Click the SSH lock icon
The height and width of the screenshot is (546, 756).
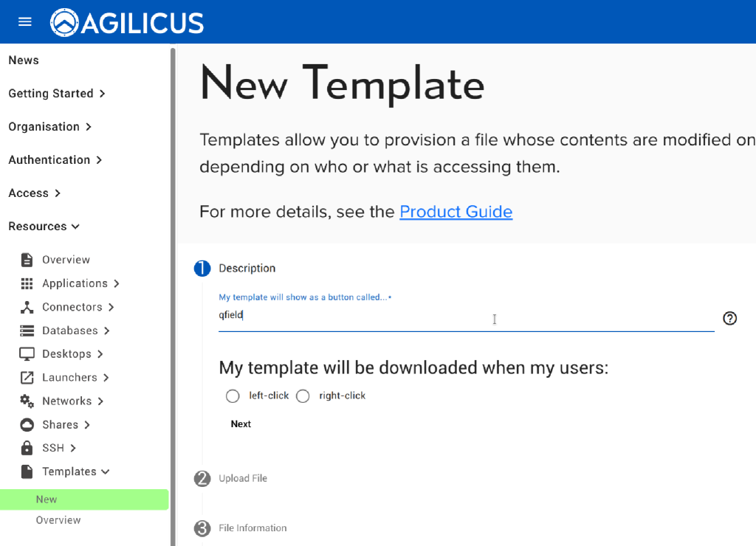pyautogui.click(x=27, y=448)
